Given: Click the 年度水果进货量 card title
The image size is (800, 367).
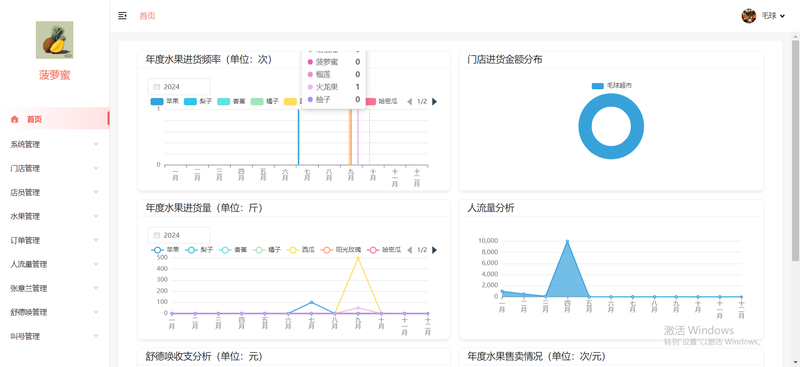Looking at the screenshot, I should click(x=204, y=208).
